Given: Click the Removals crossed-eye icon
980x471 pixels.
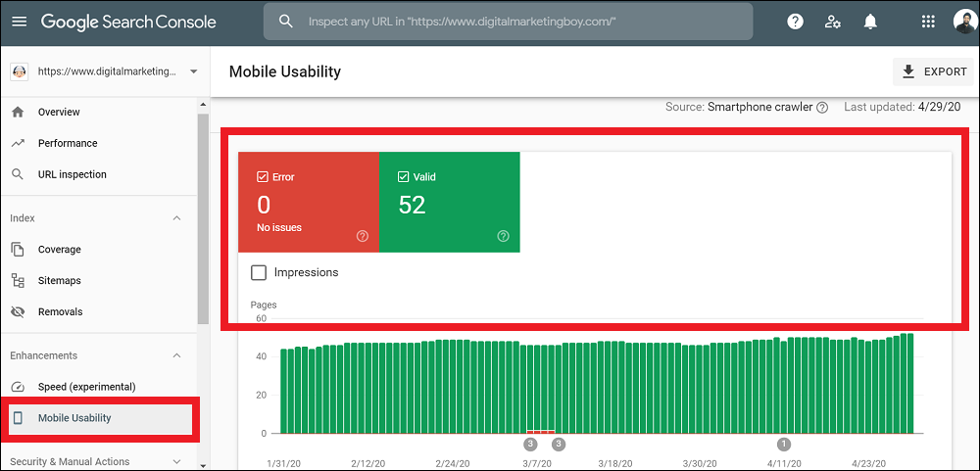Looking at the screenshot, I should tap(18, 311).
